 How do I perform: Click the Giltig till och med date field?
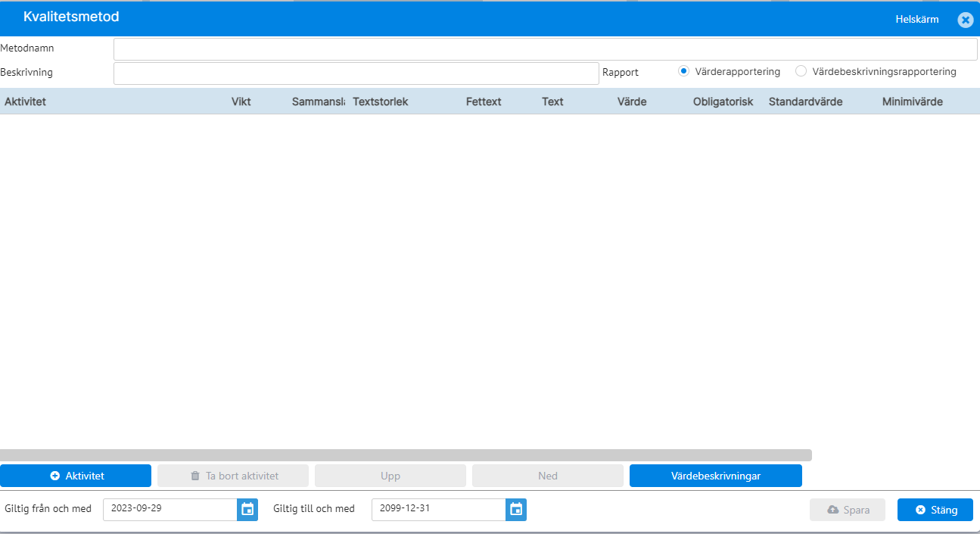click(x=439, y=510)
